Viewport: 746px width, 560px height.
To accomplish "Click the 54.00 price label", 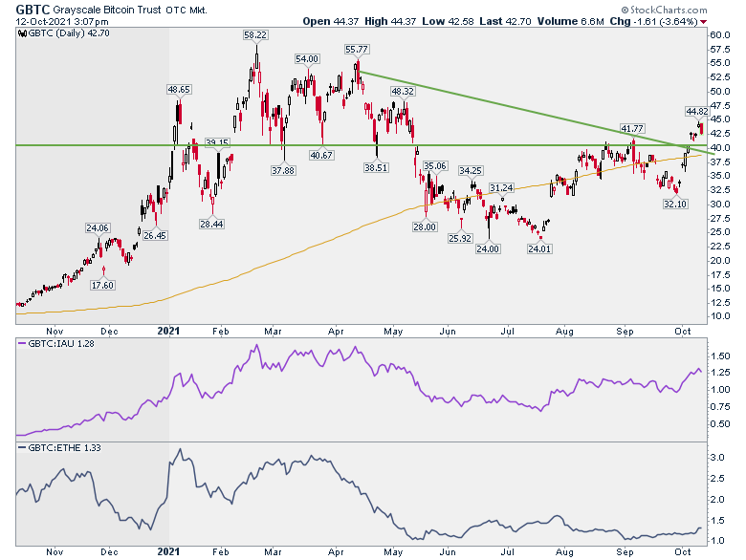I will click(x=307, y=59).
